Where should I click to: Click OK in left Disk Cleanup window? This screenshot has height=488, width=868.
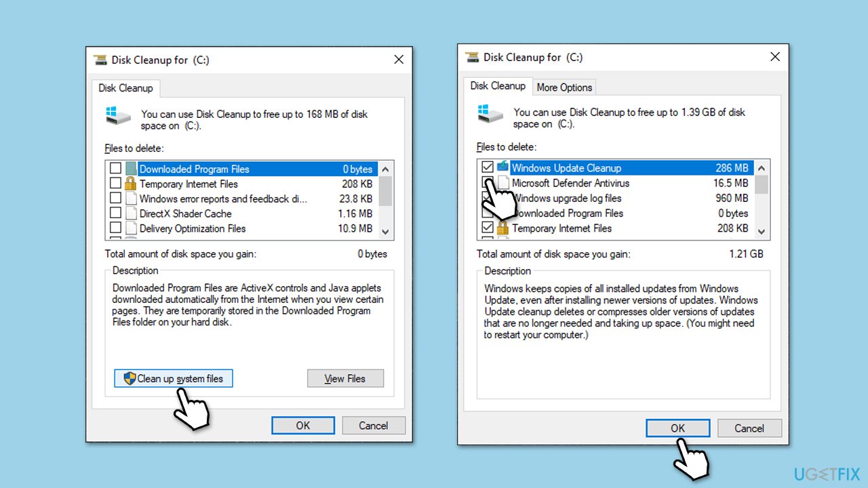coord(303,426)
